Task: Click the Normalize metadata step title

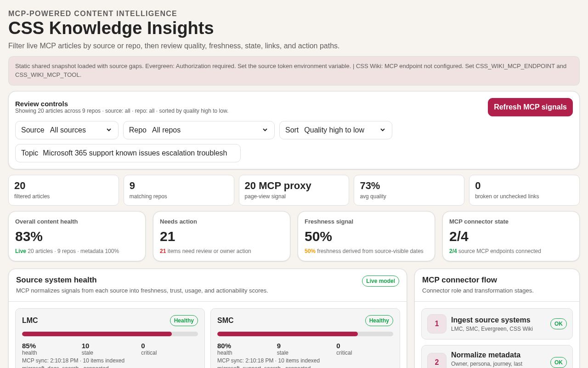Action: [x=486, y=355]
